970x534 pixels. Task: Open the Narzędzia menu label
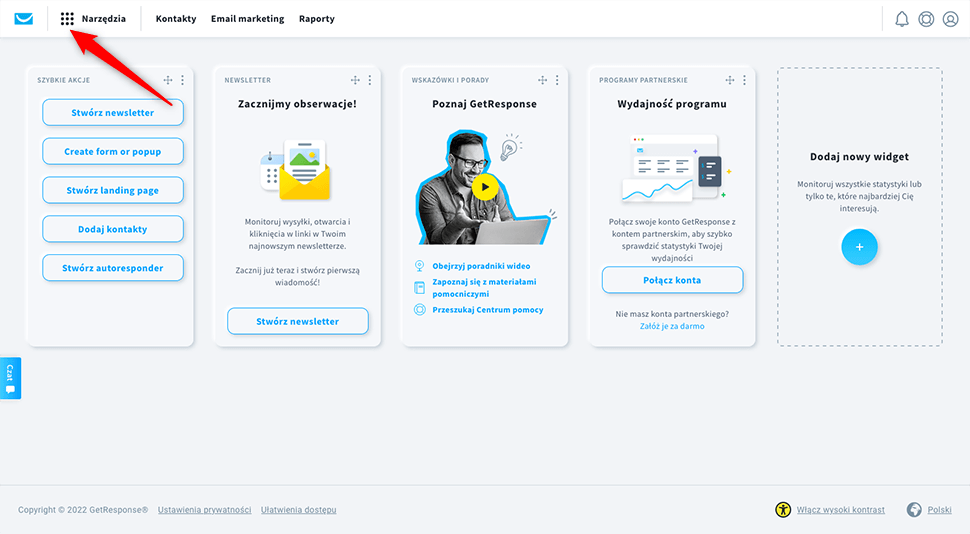click(104, 19)
